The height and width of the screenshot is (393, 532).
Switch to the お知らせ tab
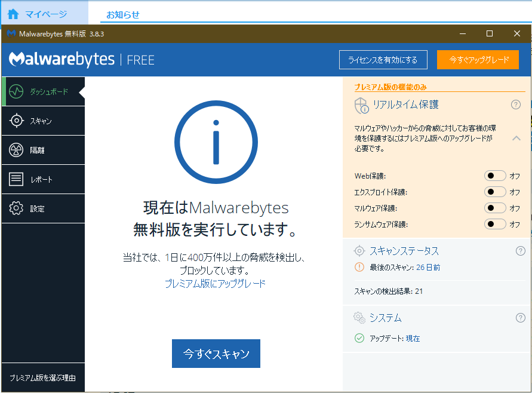coord(123,15)
